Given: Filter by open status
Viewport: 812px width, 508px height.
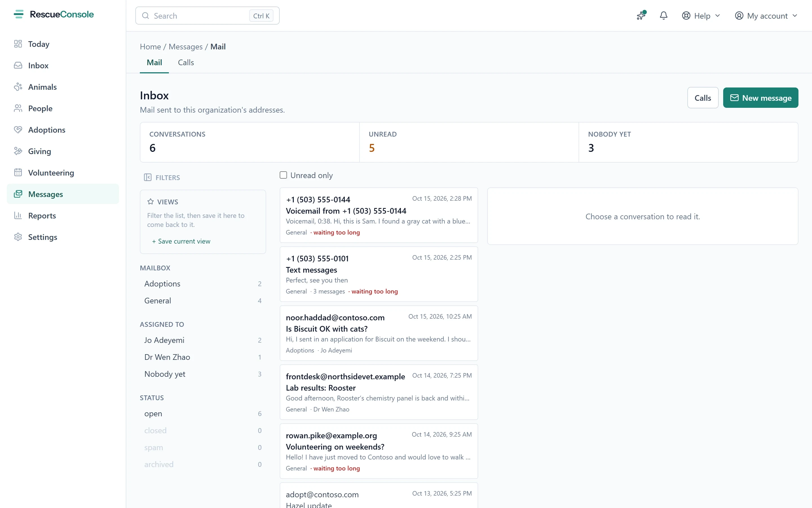Looking at the screenshot, I should (x=203, y=413).
